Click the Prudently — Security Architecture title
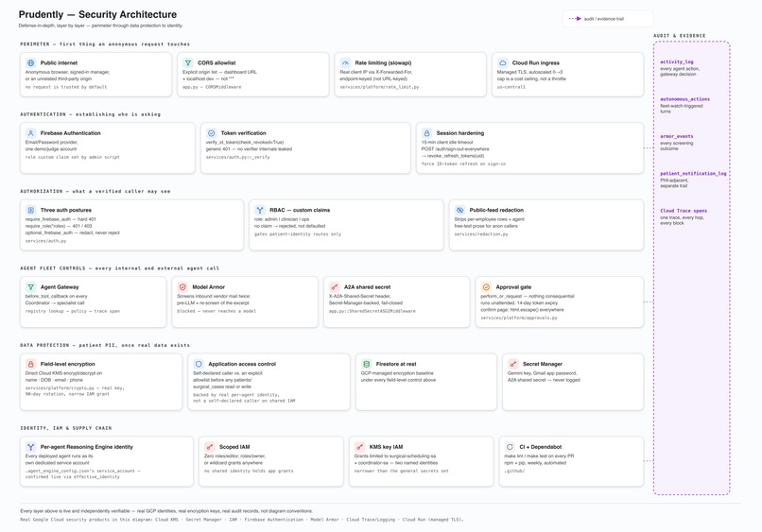 click(97, 14)
